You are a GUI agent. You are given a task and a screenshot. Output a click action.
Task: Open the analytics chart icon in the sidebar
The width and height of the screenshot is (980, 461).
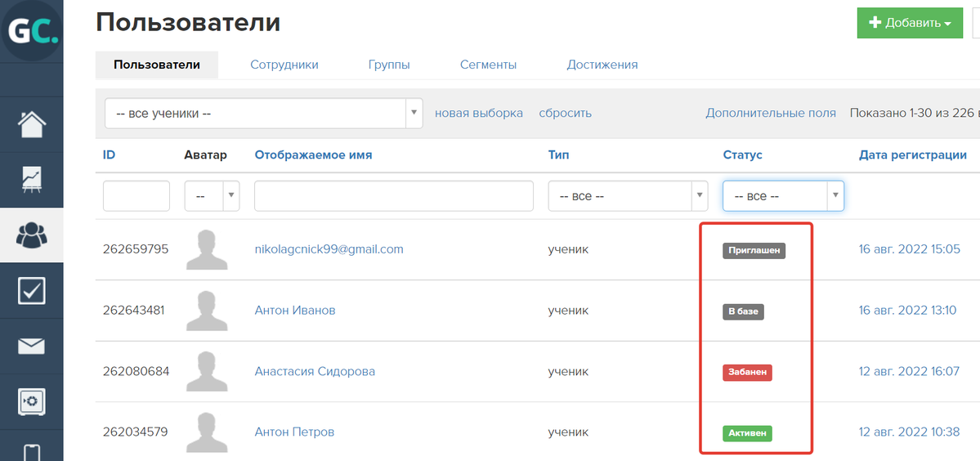32,180
